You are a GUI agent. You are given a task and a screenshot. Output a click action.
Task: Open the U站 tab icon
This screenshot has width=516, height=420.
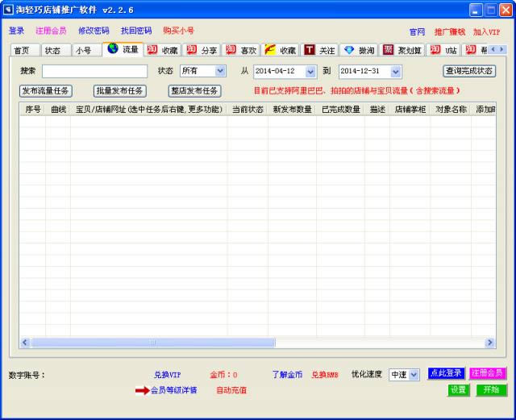coord(435,50)
